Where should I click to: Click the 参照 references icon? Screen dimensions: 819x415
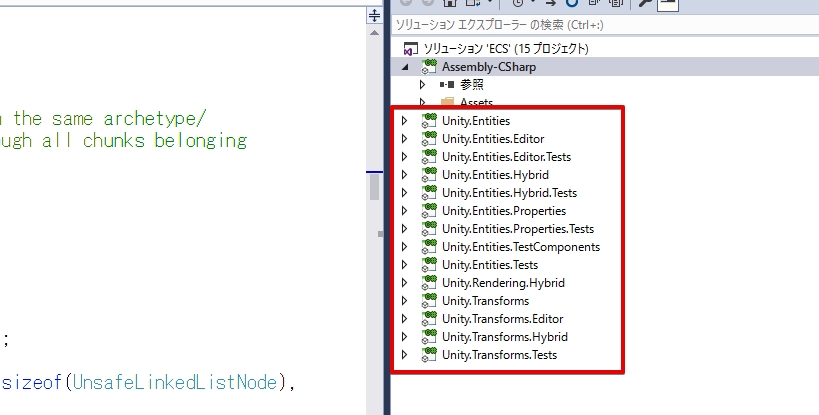point(447,85)
